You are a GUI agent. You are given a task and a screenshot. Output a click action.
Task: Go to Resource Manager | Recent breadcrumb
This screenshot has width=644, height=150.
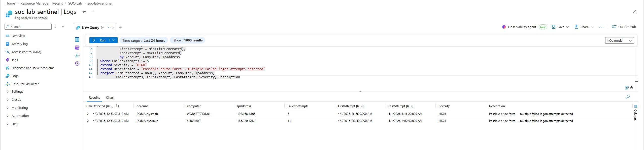tap(42, 3)
